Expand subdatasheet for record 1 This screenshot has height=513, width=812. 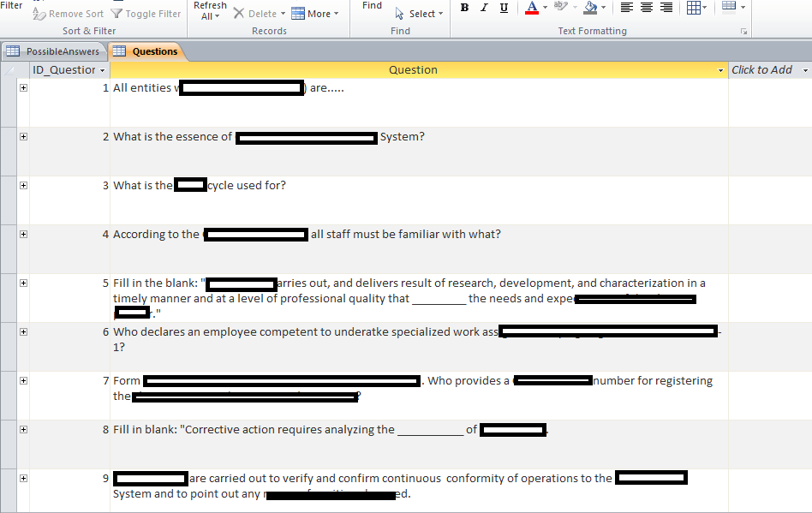coord(23,87)
